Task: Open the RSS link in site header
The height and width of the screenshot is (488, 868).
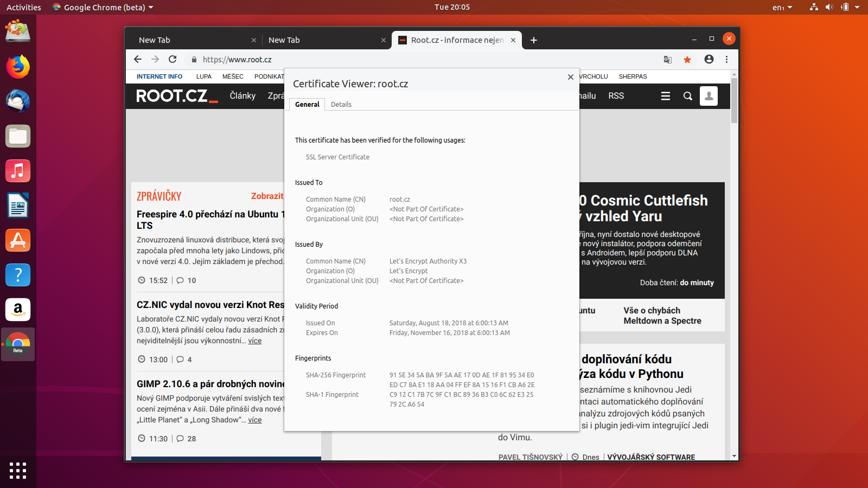Action: click(x=616, y=96)
